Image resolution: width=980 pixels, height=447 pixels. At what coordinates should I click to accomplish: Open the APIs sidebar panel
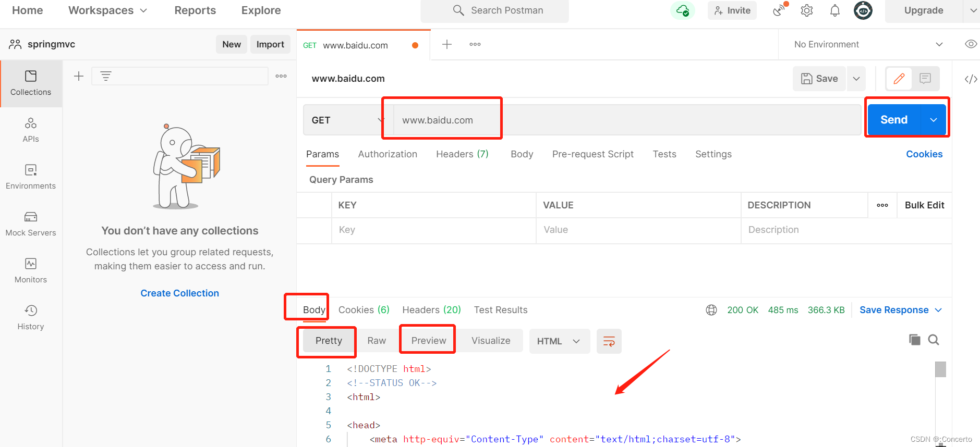point(31,130)
